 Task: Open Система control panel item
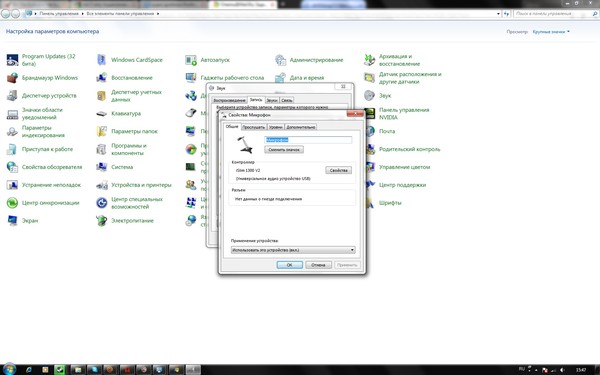click(x=114, y=167)
